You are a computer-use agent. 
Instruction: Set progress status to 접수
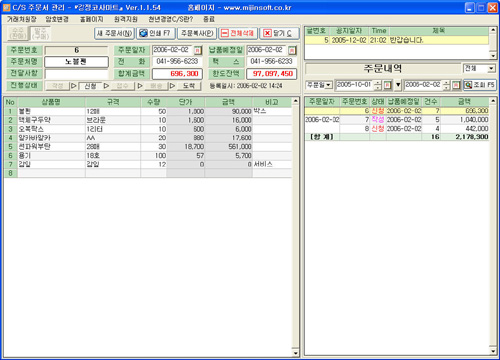point(122,86)
